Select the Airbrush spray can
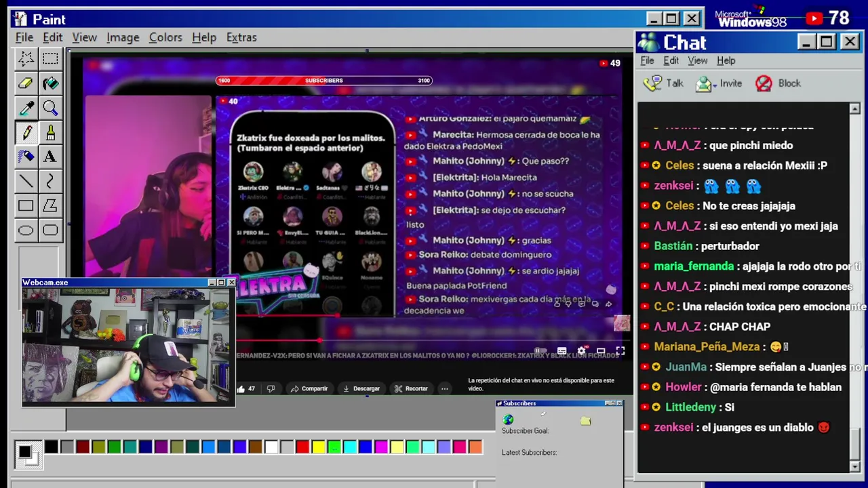 (x=26, y=157)
